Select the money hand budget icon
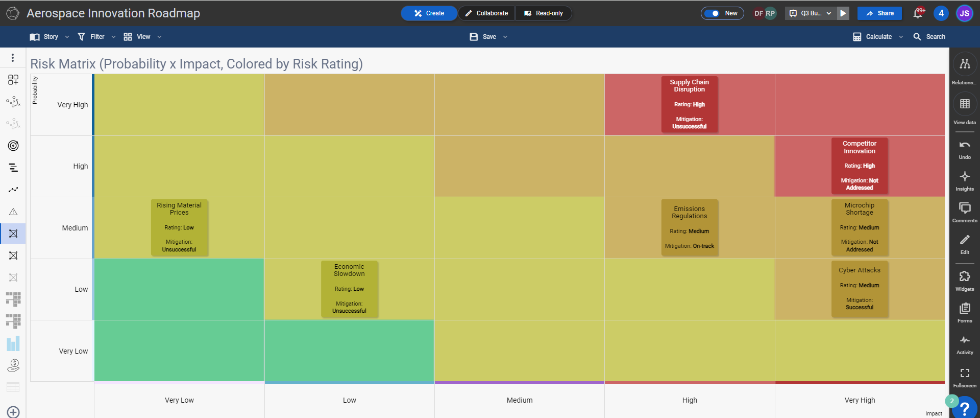The image size is (980, 418). pos(13,365)
